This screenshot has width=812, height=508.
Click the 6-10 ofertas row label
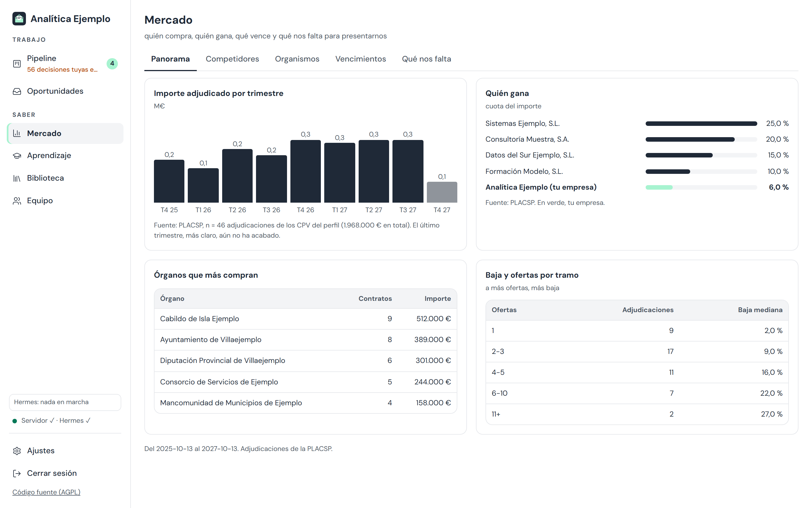point(499,393)
